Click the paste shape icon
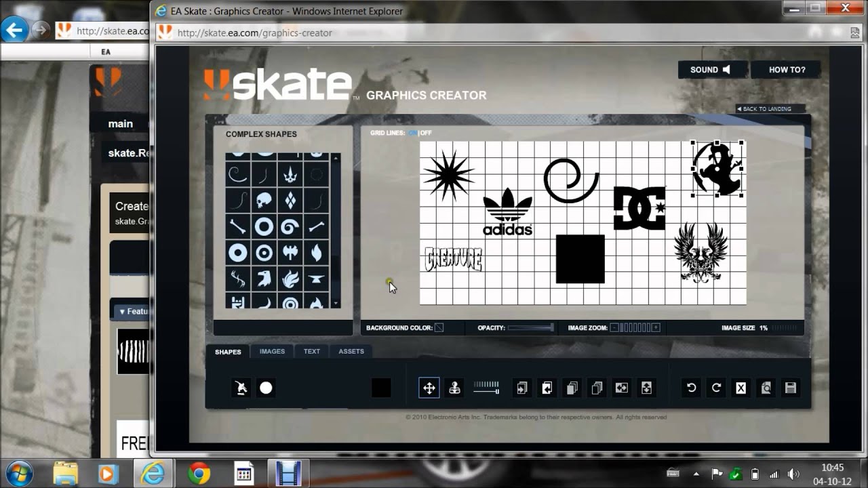The image size is (868, 488). 597,388
